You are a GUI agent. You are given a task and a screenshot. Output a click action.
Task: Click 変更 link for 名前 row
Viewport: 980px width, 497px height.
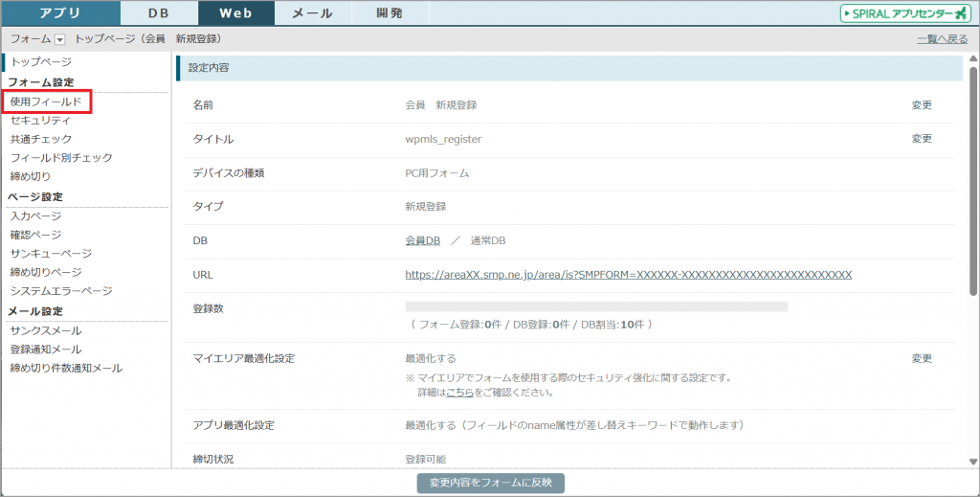click(922, 105)
